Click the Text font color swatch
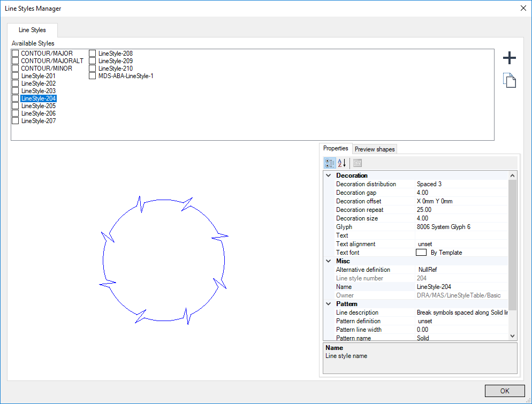Viewport: 532px width, 404px height. tap(421, 253)
